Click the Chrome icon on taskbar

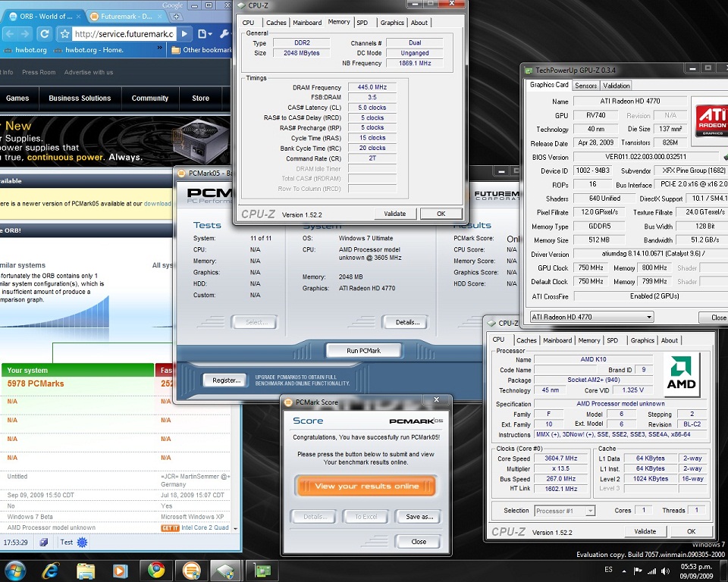[x=156, y=571]
